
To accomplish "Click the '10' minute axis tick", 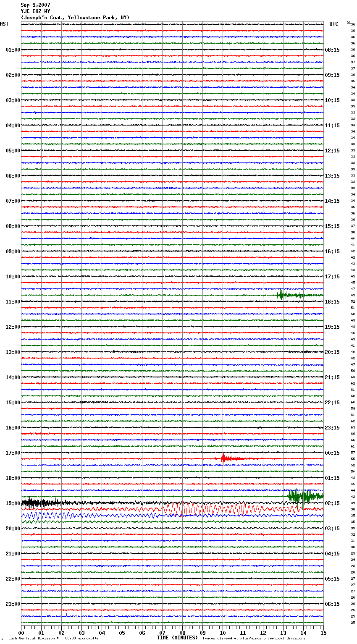I will click(223, 633).
